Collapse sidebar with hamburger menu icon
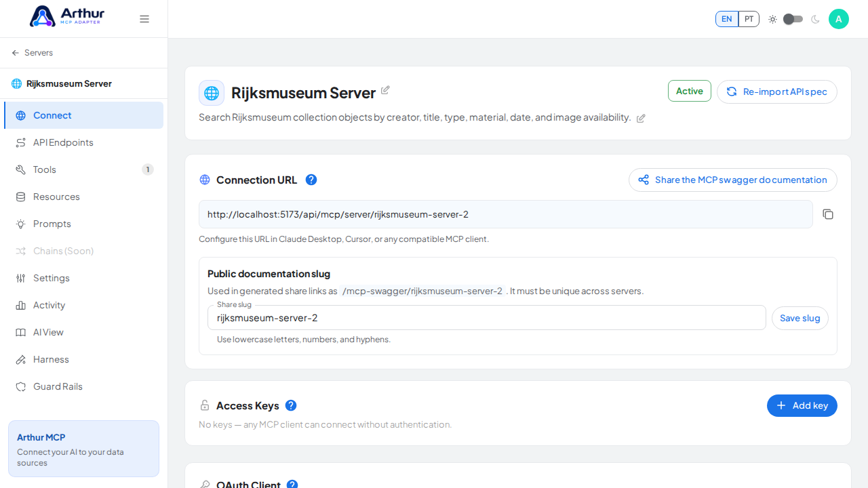 [144, 19]
